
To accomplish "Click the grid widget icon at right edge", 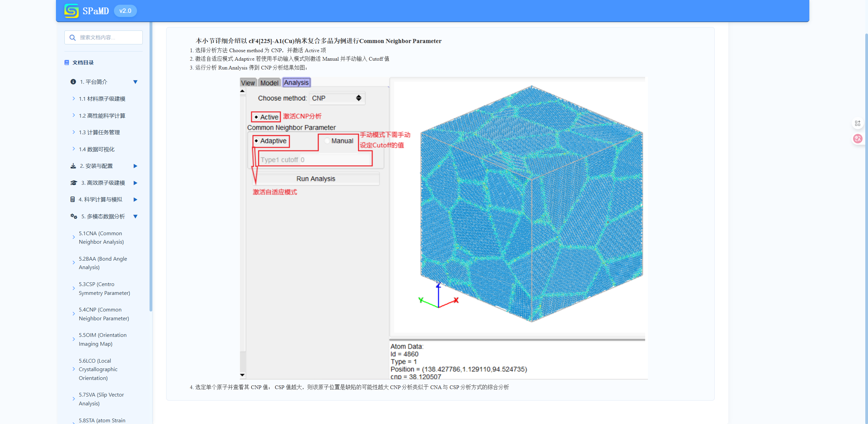I will (x=857, y=123).
